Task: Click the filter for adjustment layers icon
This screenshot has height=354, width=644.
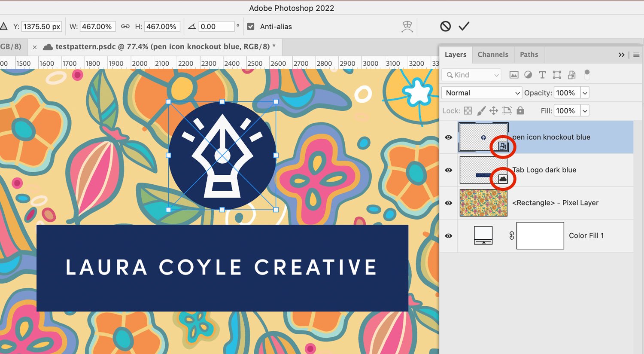Action: point(528,75)
